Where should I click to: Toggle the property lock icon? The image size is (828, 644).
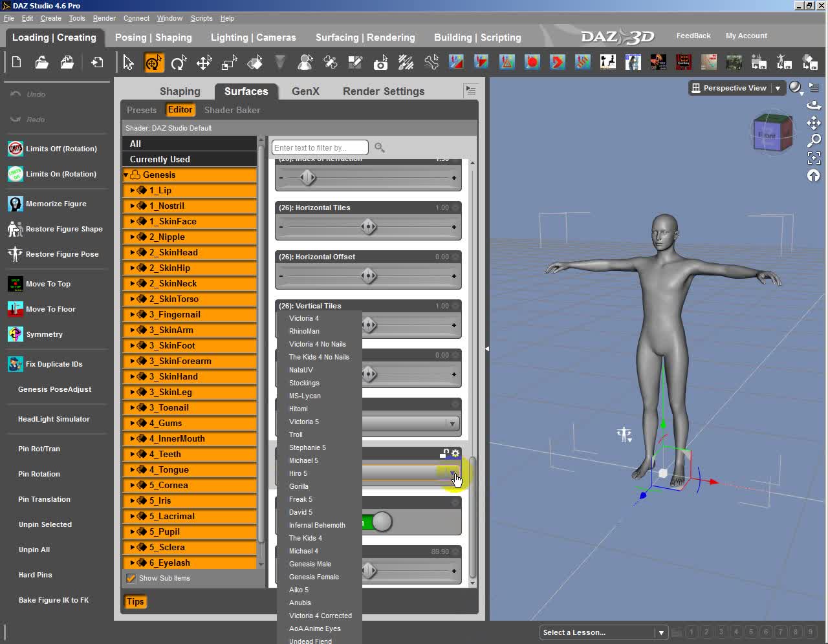click(444, 453)
